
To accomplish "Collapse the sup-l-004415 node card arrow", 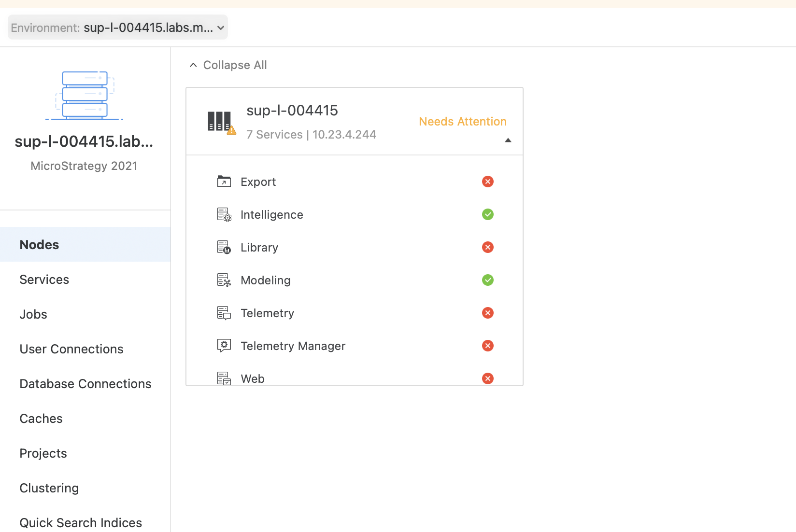I will pos(508,140).
